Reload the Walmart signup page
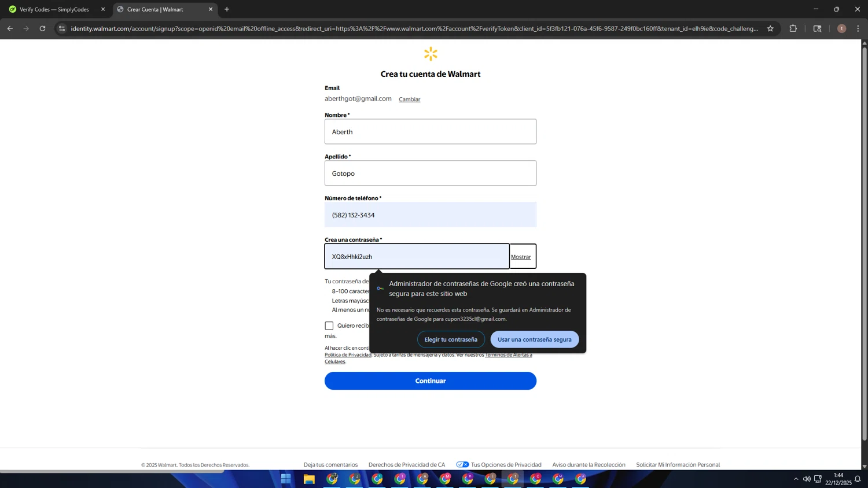 [42, 28]
